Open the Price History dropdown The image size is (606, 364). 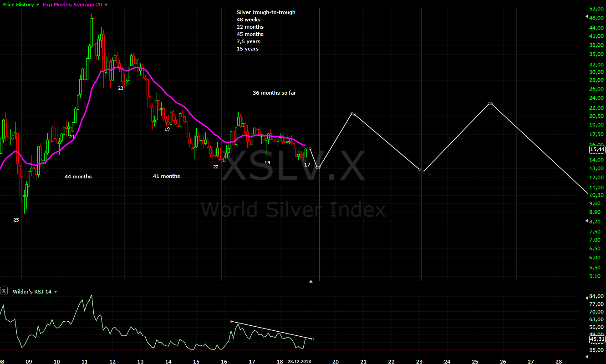click(37, 4)
